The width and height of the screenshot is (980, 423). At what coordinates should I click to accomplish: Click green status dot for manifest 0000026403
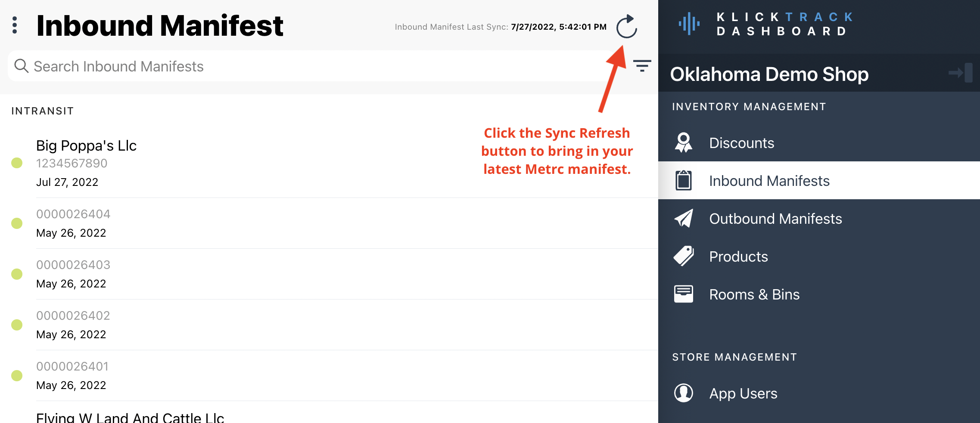[17, 274]
